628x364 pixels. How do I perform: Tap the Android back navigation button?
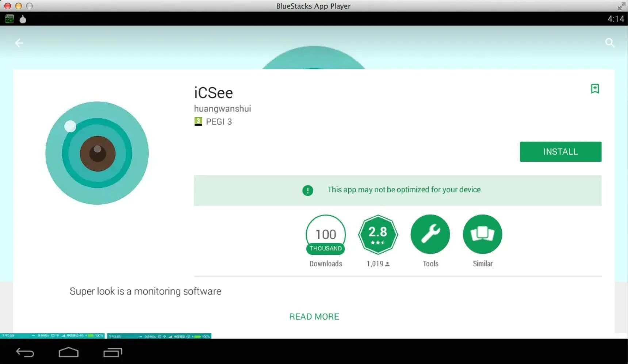coord(25,352)
